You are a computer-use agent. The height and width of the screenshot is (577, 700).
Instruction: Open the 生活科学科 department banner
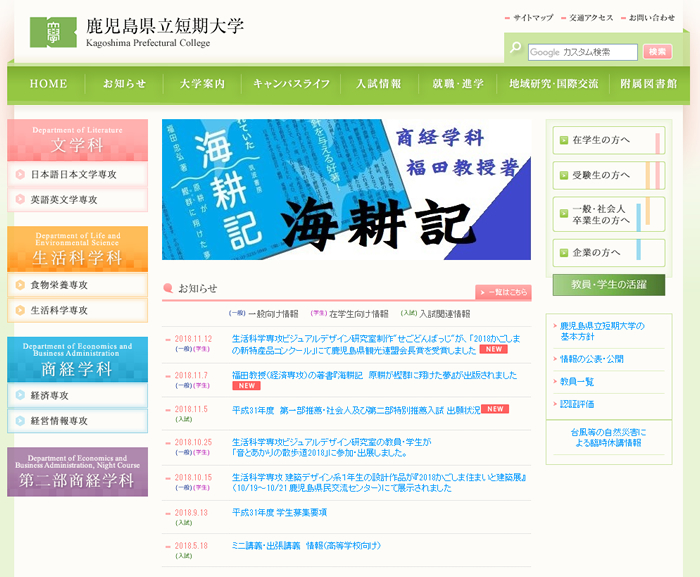(x=77, y=250)
